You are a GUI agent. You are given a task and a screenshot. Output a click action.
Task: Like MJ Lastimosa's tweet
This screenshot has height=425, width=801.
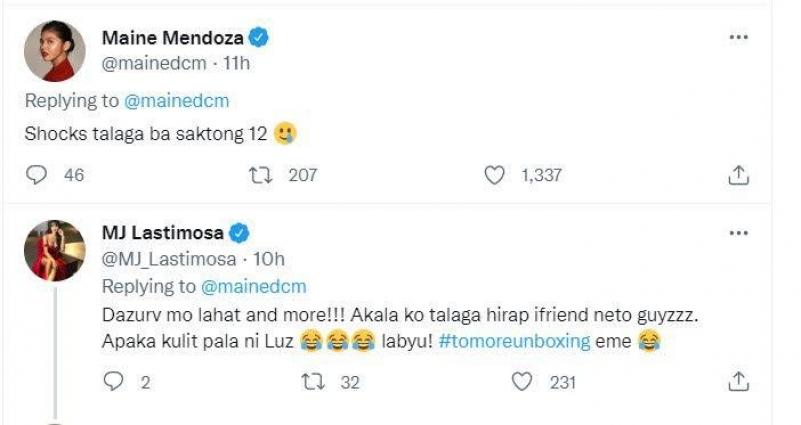click(x=520, y=381)
